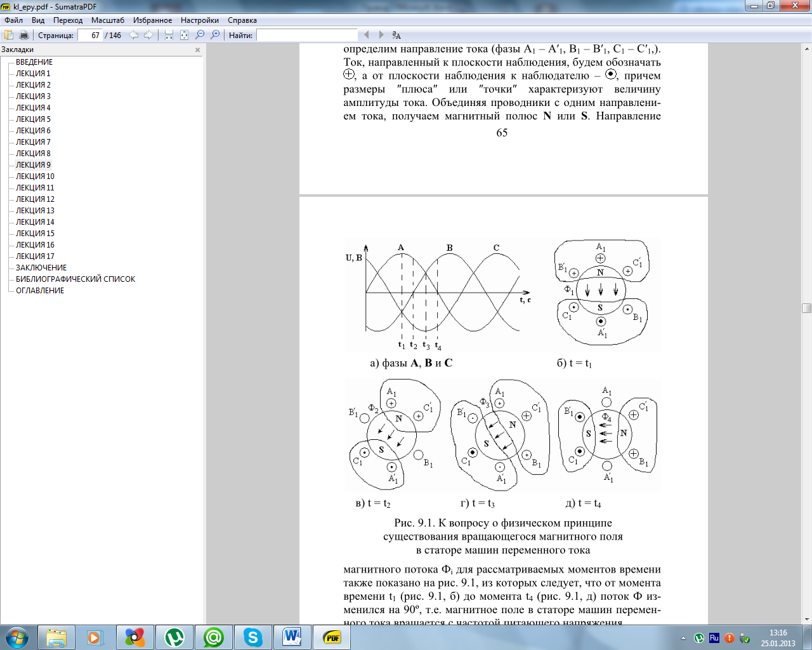Click the Print toolbar icon
The image size is (812, 650).
click(24, 35)
